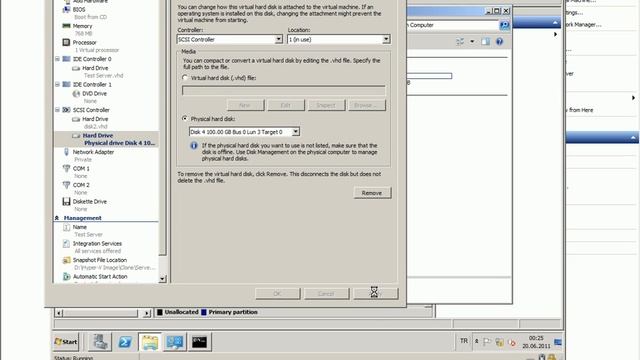Click the .vhd file path field
The image size is (640, 360).
(284, 90)
